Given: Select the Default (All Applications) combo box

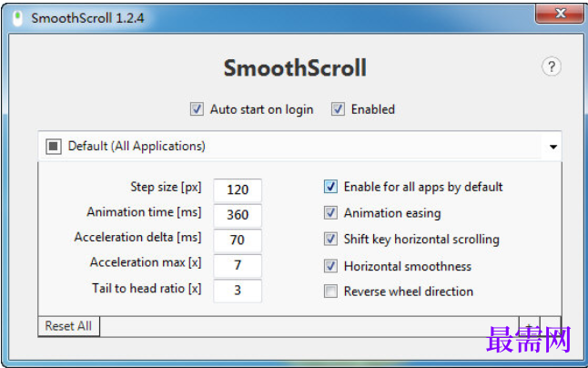Looking at the screenshot, I should (299, 147).
